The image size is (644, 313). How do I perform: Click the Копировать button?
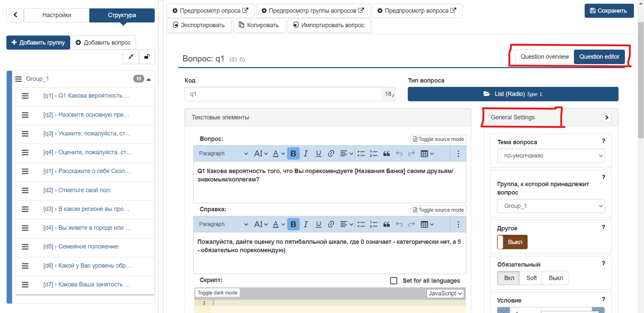pos(259,25)
